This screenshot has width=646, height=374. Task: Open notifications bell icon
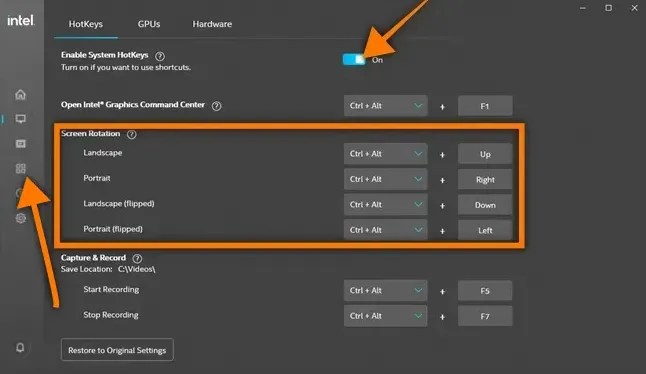[x=20, y=348]
